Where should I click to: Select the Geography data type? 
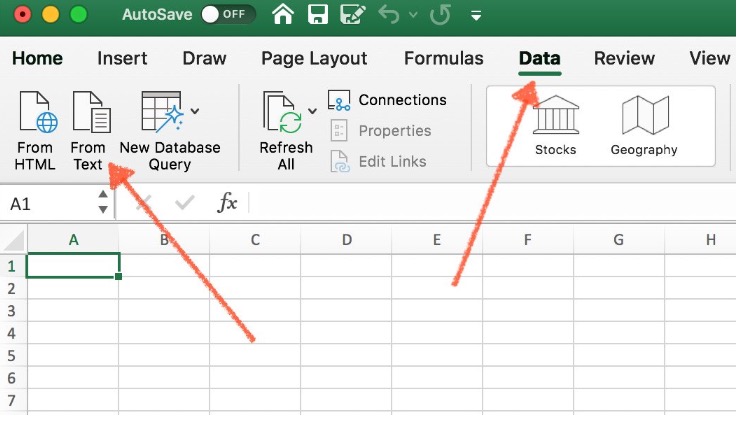(644, 126)
